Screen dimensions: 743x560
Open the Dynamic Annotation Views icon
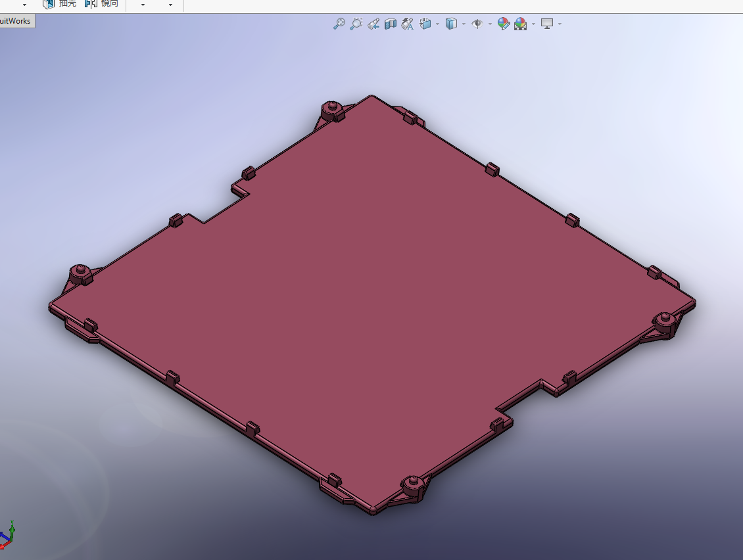tap(408, 24)
